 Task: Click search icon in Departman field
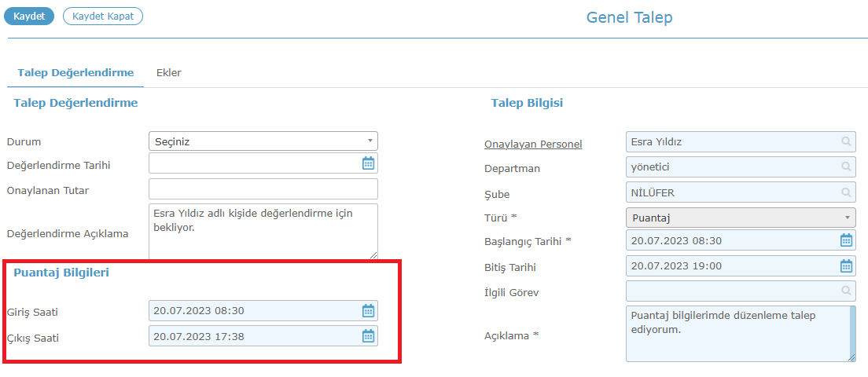tap(846, 166)
